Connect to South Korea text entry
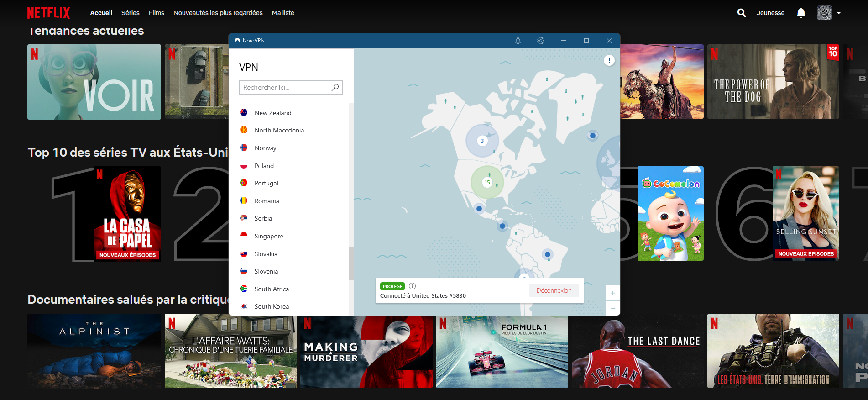The image size is (868, 400). tap(272, 306)
